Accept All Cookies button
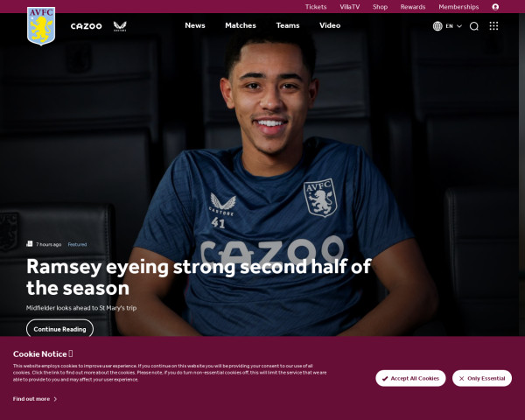Viewport: 525px width, 420px height. 410,378
